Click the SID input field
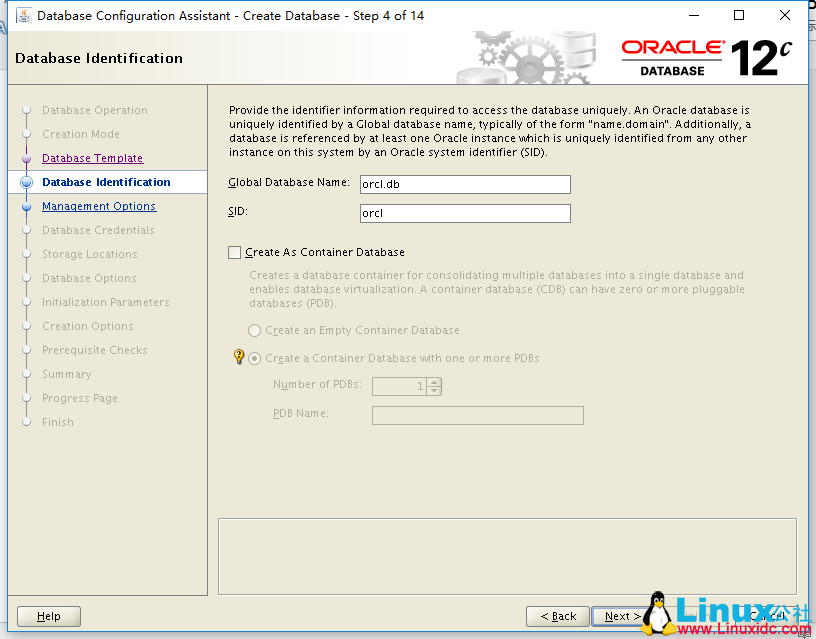 pyautogui.click(x=465, y=213)
